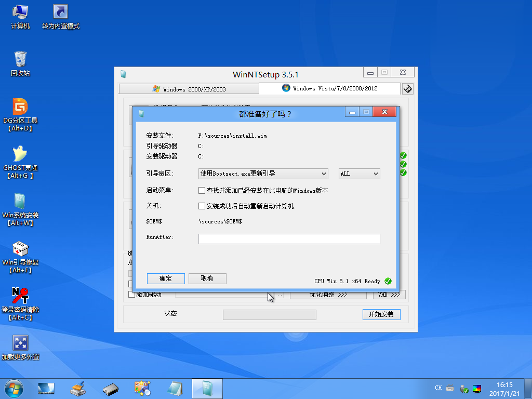532x399 pixels.
Task: Open the memory chip taskbar icon
Action: (111, 389)
